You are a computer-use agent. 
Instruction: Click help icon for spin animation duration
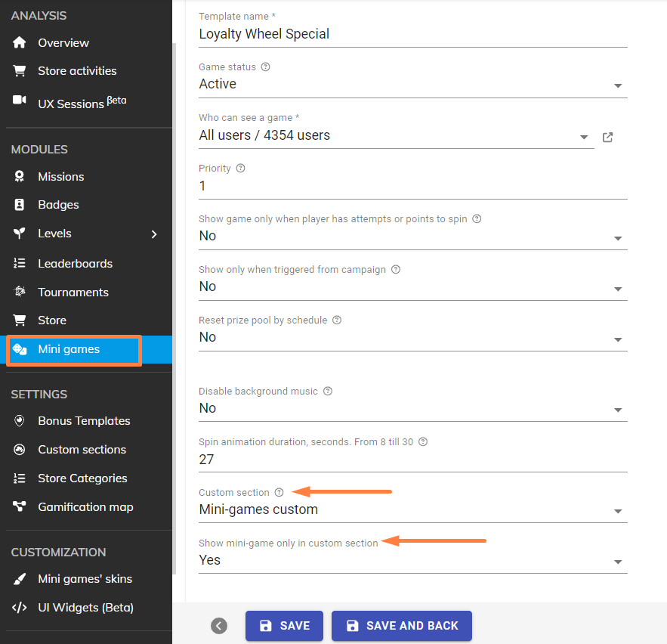tap(423, 441)
